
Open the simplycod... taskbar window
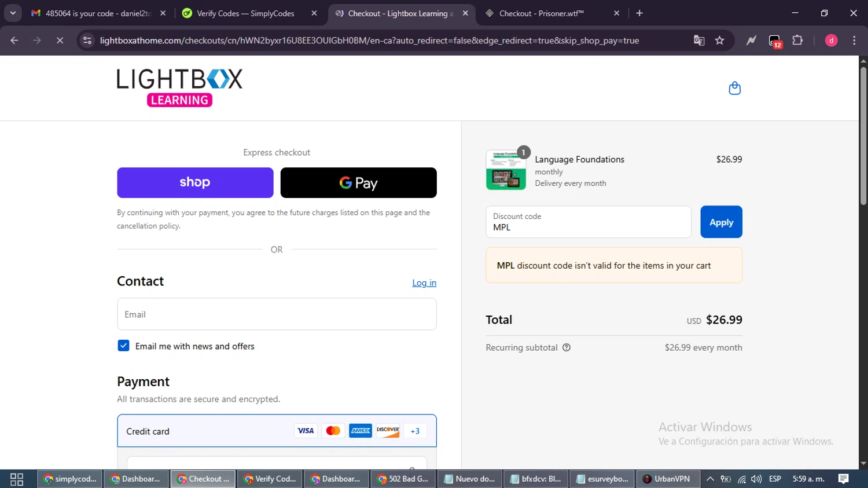pyautogui.click(x=70, y=479)
